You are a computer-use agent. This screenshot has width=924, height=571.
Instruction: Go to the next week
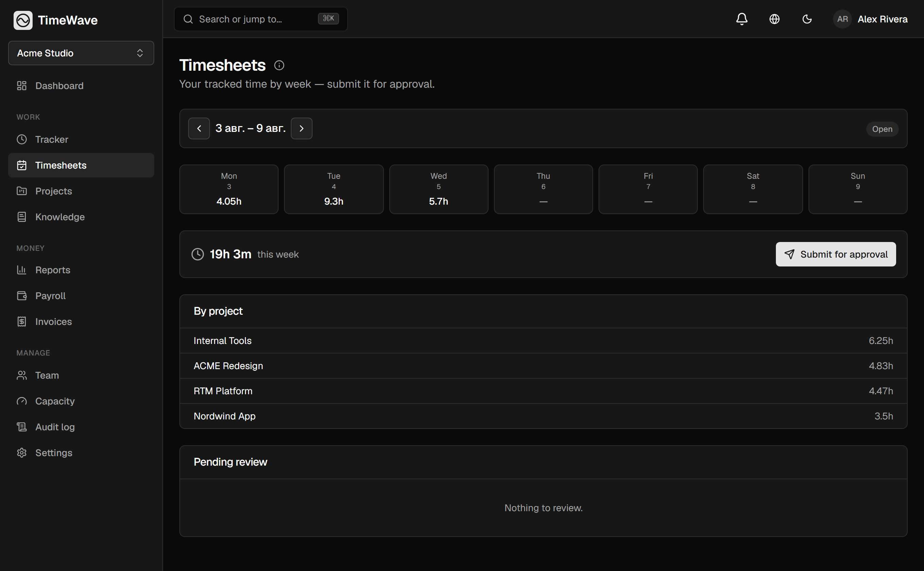302,128
